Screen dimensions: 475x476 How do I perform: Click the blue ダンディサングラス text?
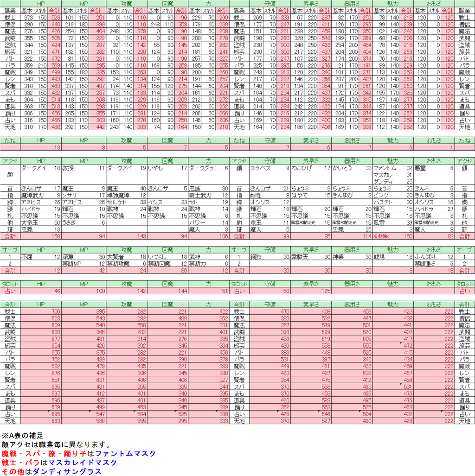point(67,471)
